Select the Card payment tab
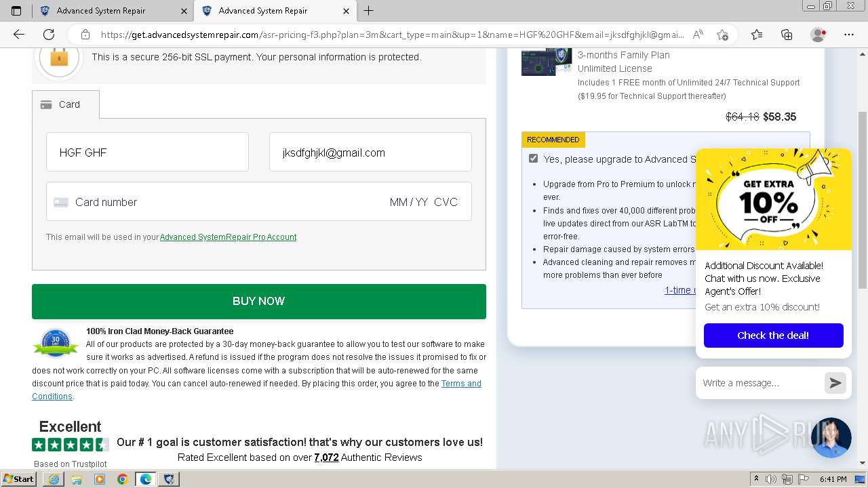868x488 pixels. tap(66, 104)
